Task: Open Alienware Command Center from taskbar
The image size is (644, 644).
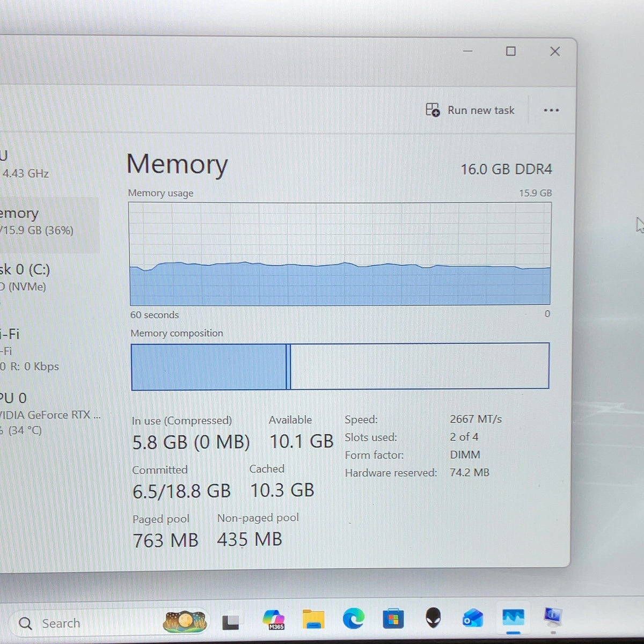Action: click(433, 618)
